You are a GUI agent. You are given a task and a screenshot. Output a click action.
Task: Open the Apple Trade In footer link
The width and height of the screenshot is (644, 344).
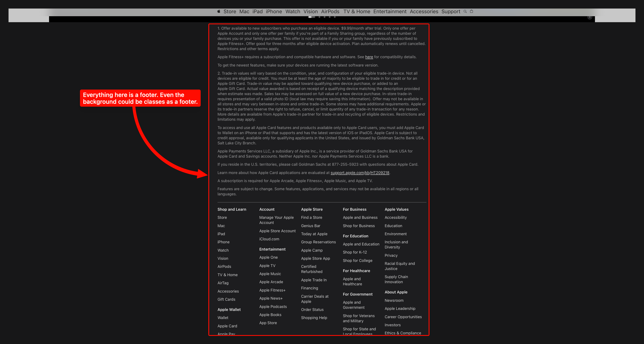coord(313,280)
